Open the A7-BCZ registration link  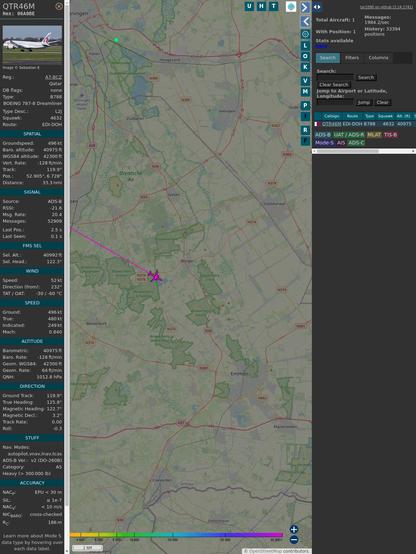(x=53, y=77)
